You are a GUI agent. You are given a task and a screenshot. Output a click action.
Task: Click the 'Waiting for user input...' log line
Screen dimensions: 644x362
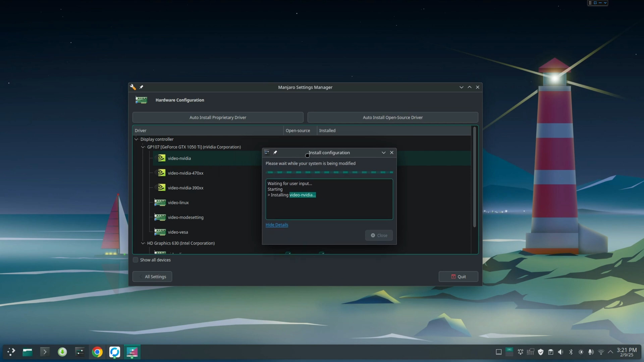[x=290, y=183]
